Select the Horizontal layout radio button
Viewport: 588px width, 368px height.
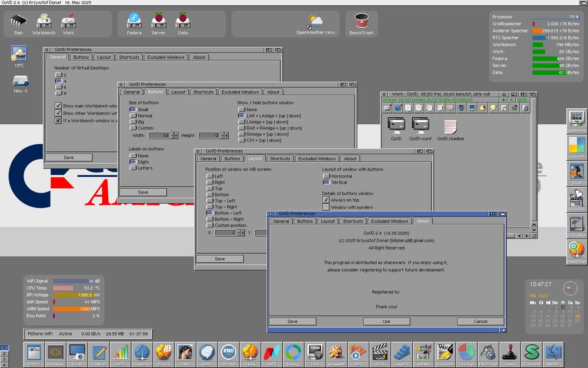(x=326, y=176)
